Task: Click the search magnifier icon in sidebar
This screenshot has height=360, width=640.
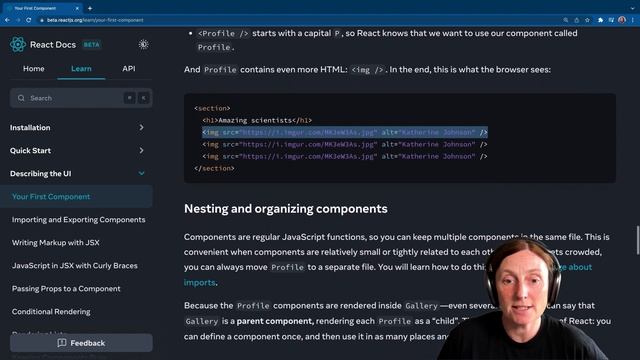Action: 21,98
